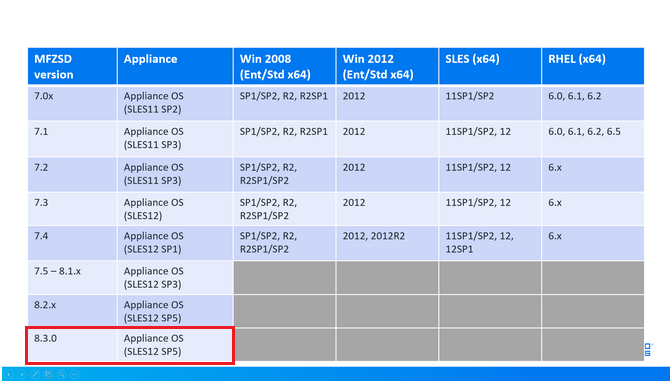Select '11SP1/SP2, 12, 12SP1' cell
The height and width of the screenshot is (382, 672).
pos(490,243)
